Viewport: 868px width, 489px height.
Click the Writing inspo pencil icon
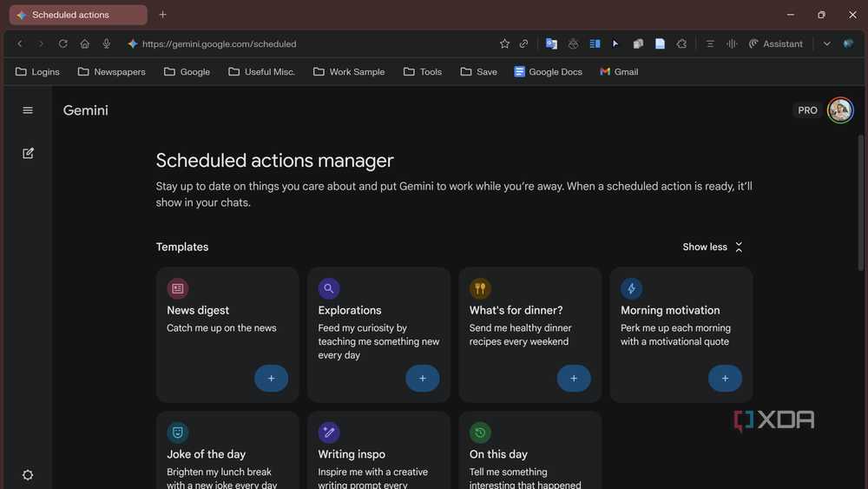pyautogui.click(x=329, y=433)
